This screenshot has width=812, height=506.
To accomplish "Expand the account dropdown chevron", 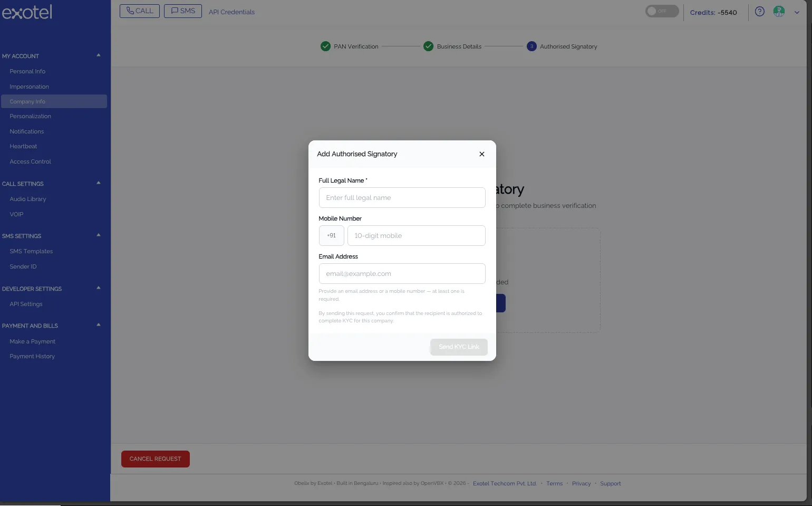I will click(797, 12).
